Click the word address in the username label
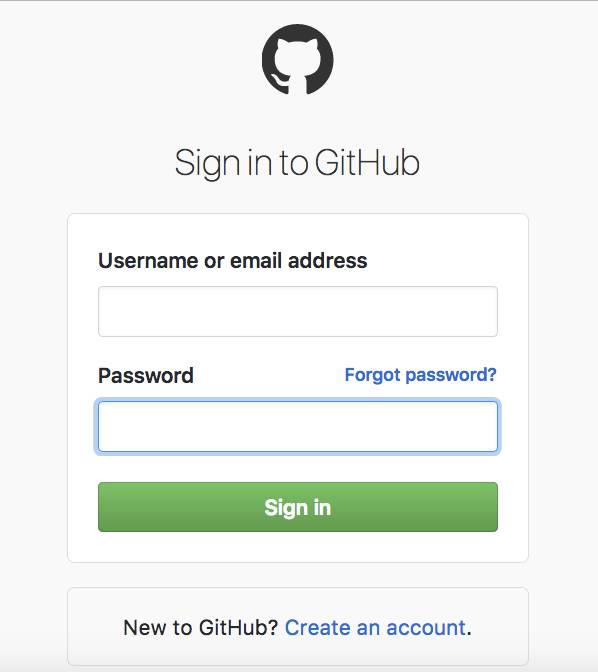The image size is (598, 672). pyautogui.click(x=328, y=261)
